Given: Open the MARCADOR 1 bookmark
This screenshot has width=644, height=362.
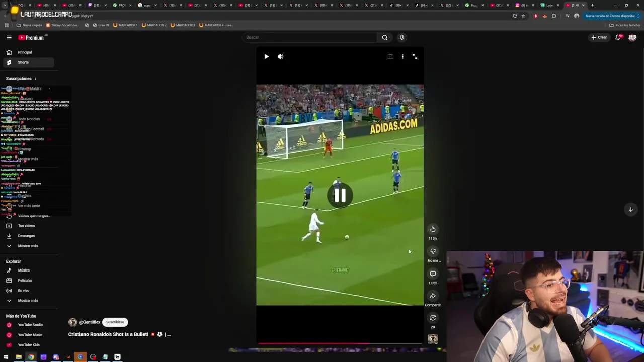Looking at the screenshot, I should pyautogui.click(x=125, y=25).
